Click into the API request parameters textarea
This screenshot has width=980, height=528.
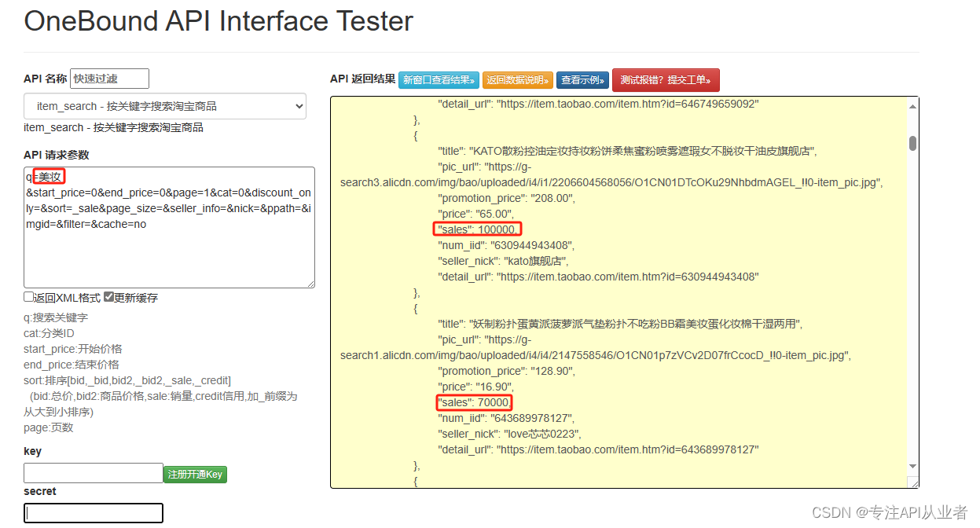pos(169,227)
